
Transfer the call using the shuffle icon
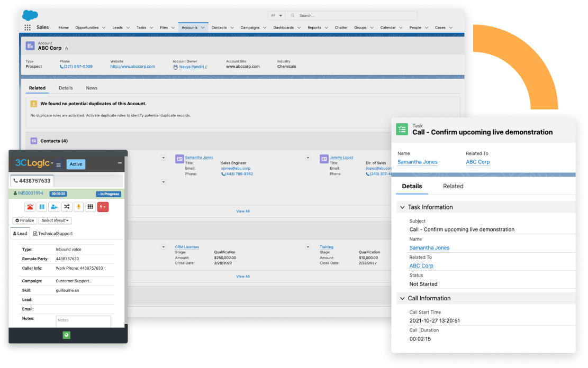coord(66,207)
